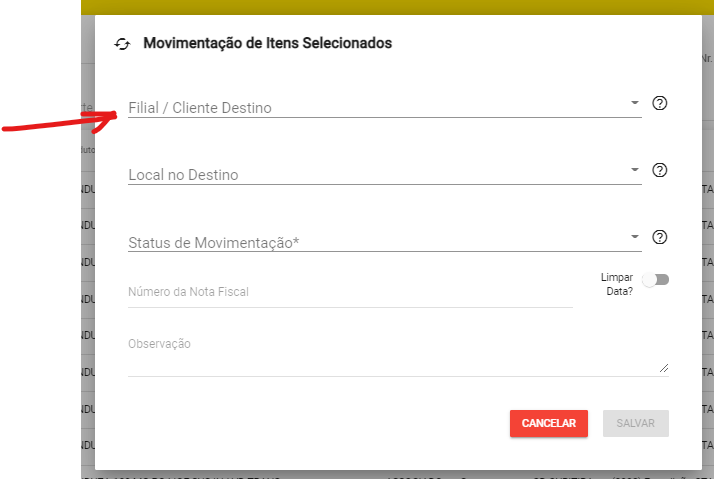Click help icon beside Status de Movimentação
This screenshot has height=479, width=714.
click(659, 237)
